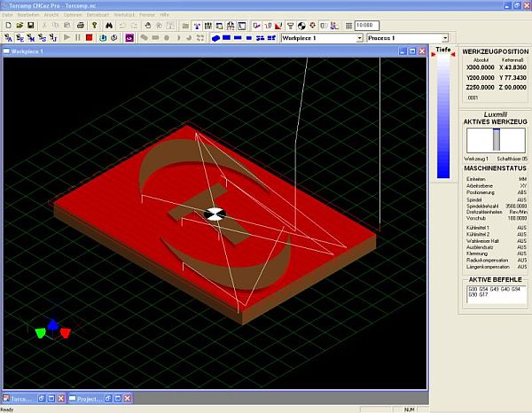Open the Ansicht menu
Screen dimensions: 532x413
[50, 16]
